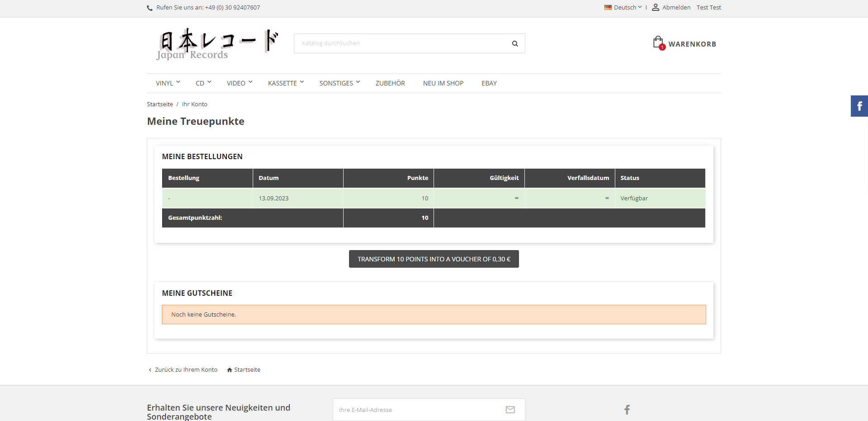Go to Startseite breadcrumb
The height and width of the screenshot is (421, 868).
[160, 104]
